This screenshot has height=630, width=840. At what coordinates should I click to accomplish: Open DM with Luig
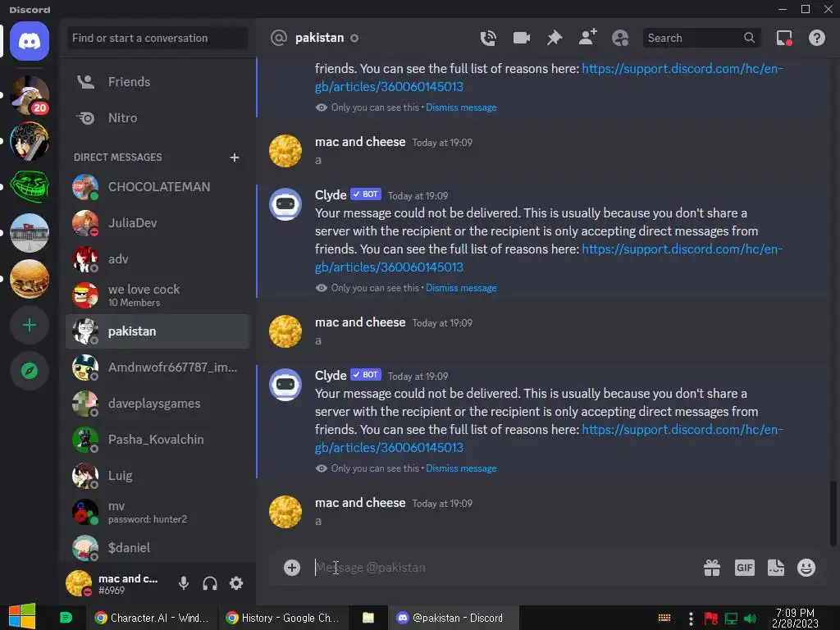tap(157, 476)
